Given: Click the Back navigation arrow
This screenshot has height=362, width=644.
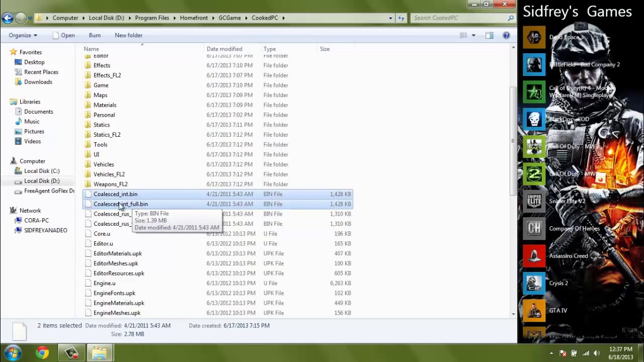Looking at the screenshot, I should (x=7, y=18).
